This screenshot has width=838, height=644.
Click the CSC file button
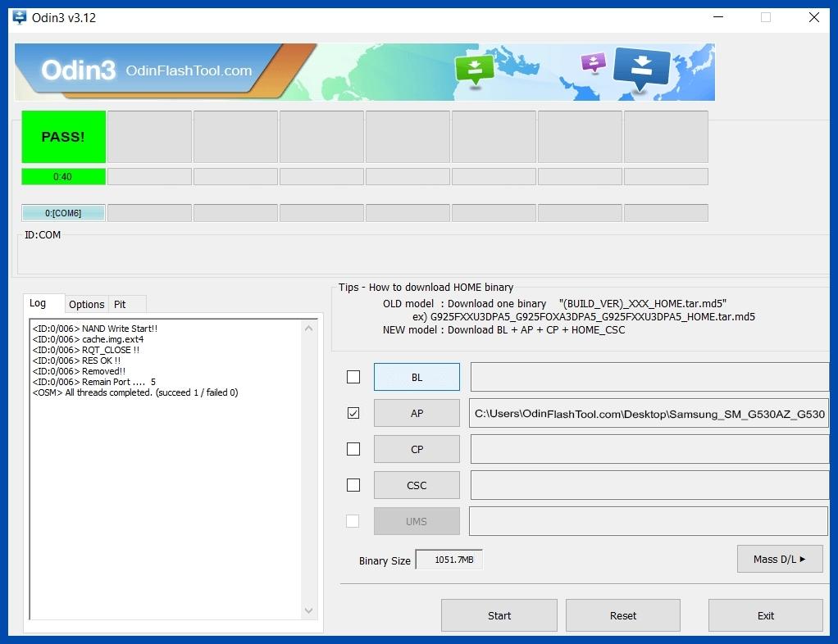(x=417, y=485)
